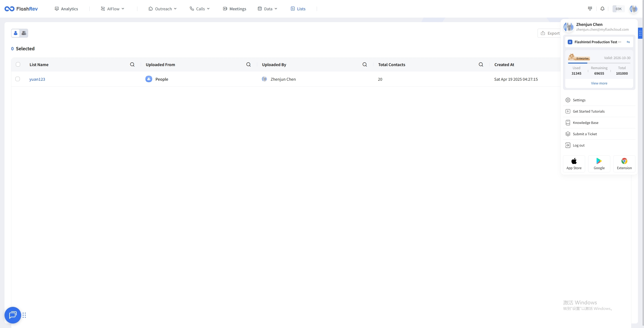Viewport: 644px width, 328px height.
Task: Open Knowledge Base
Action: pos(599,123)
